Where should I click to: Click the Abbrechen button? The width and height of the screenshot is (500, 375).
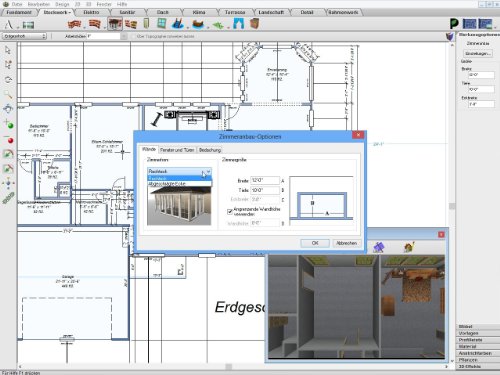pos(347,243)
